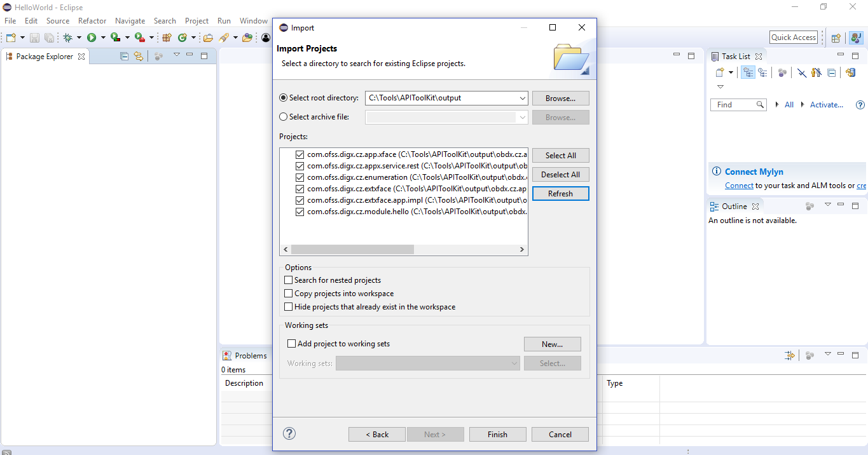Click Browse button for root directory
Screen dimensions: 868x455
[x=561, y=98]
